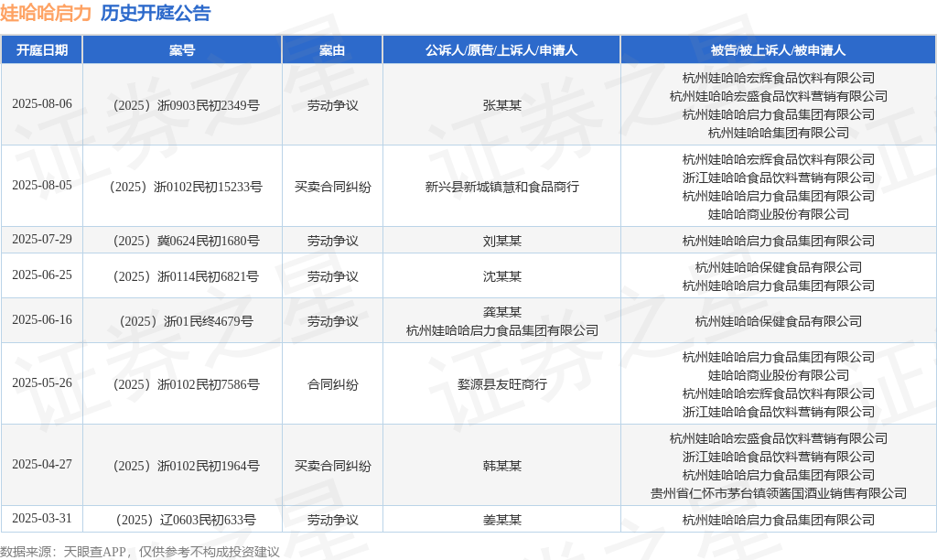Viewport: 937px width, 560px height.
Task: Click 劳动争议 in the 2025-08-06 row
Action: pyautogui.click(x=333, y=106)
